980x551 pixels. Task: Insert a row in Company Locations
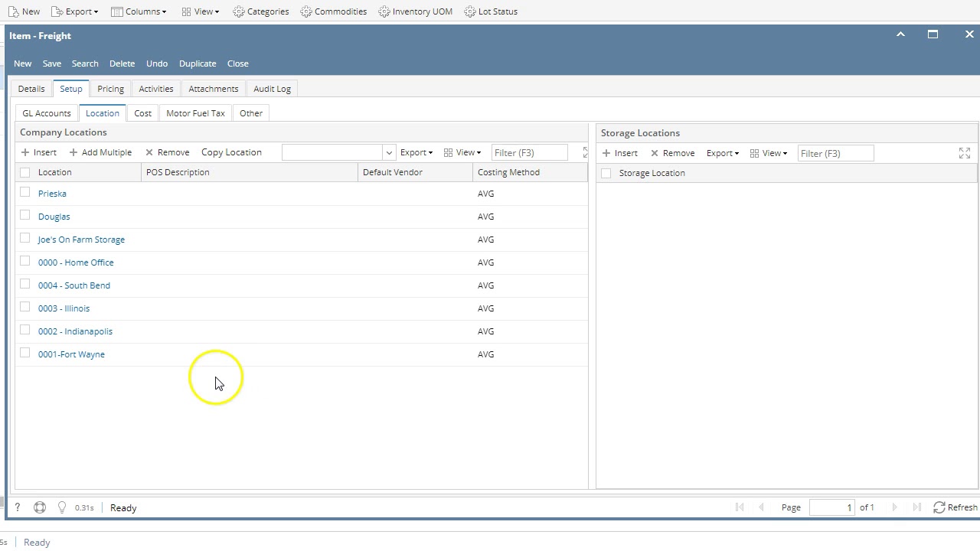39,152
